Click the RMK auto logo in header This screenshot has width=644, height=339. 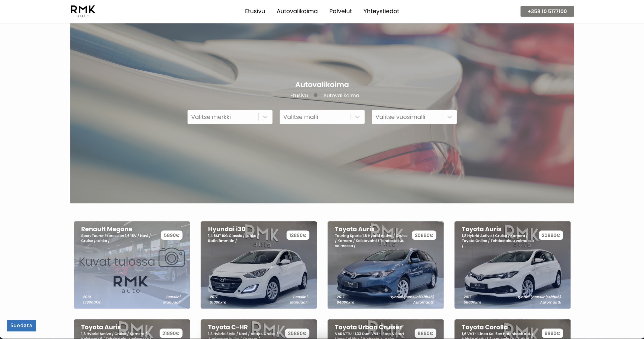(x=83, y=12)
